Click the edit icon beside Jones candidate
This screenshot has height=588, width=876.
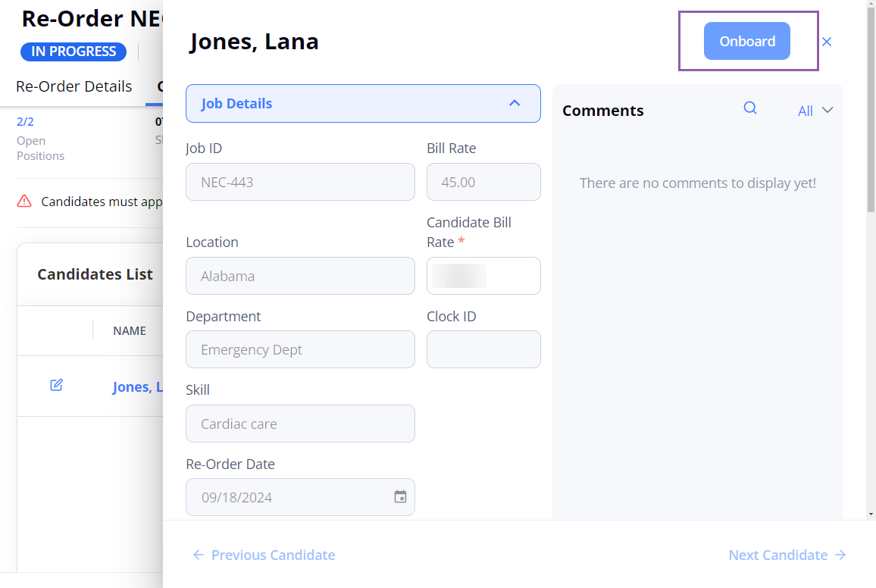[x=56, y=385]
